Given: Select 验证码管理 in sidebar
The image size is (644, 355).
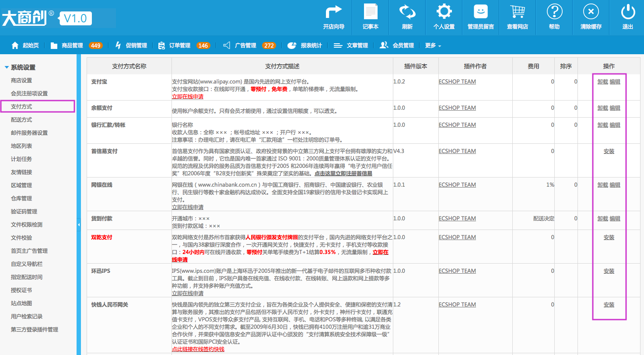Looking at the screenshot, I should 24,212.
